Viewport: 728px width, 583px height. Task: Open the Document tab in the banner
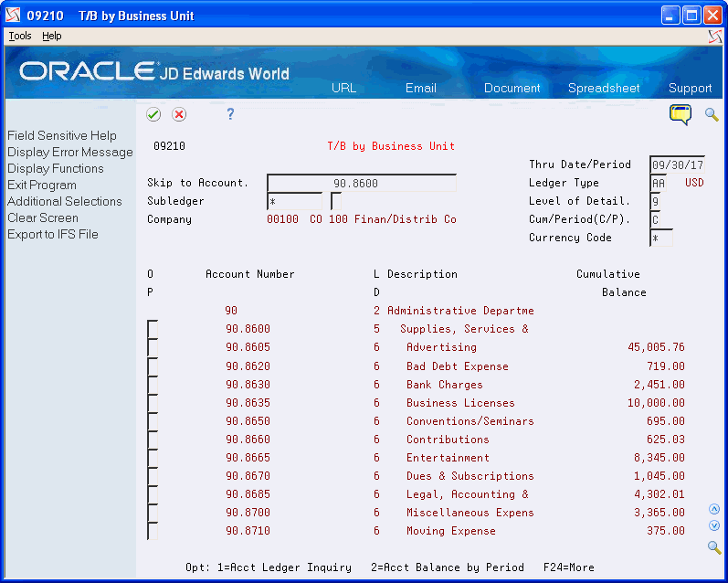point(512,88)
